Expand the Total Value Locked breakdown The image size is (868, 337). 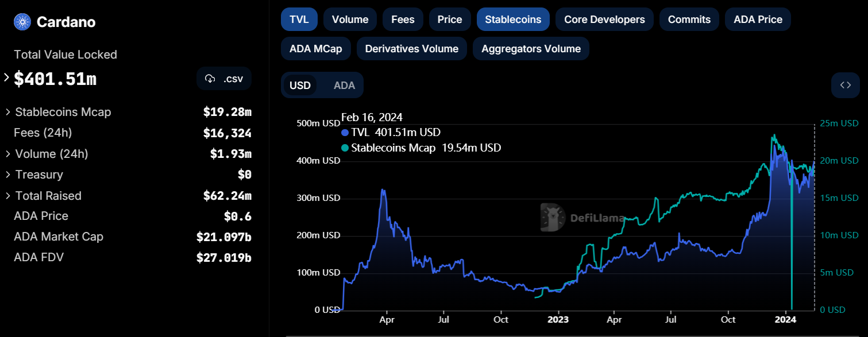(x=7, y=78)
